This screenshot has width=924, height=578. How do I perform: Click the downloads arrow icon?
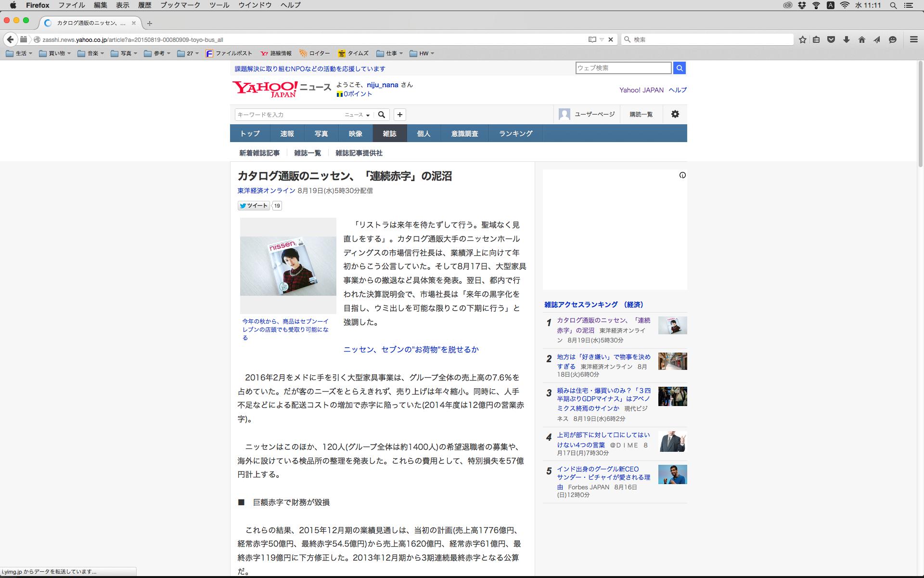click(x=847, y=39)
